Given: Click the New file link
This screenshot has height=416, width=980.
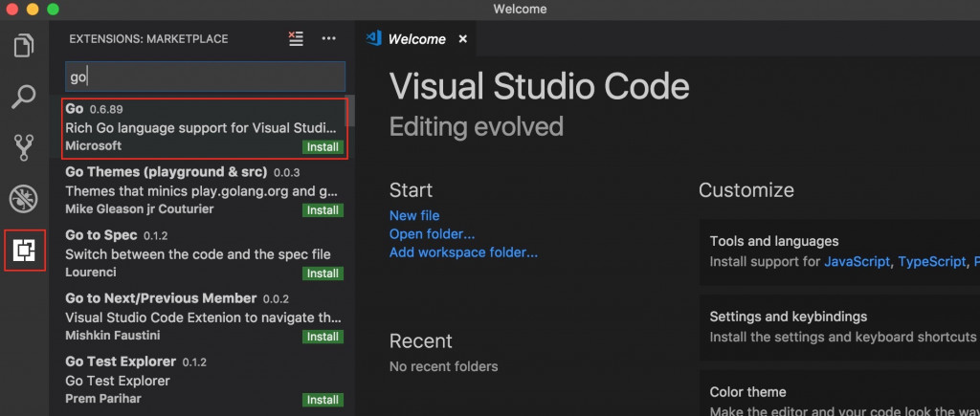Looking at the screenshot, I should tap(414, 215).
